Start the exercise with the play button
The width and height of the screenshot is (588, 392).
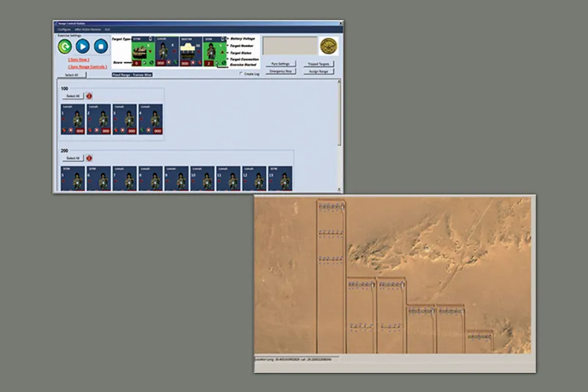pyautogui.click(x=82, y=46)
